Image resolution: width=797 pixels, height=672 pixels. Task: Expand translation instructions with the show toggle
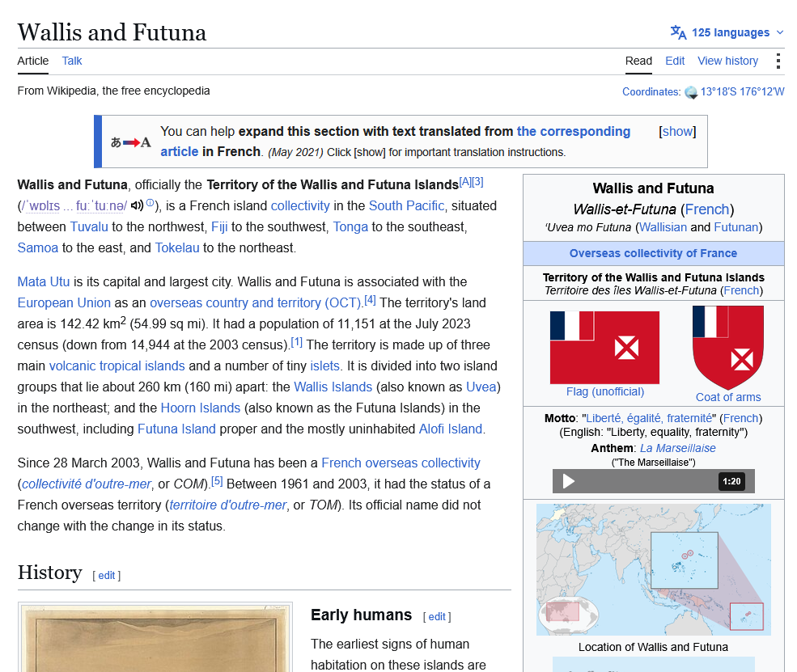coord(677,132)
